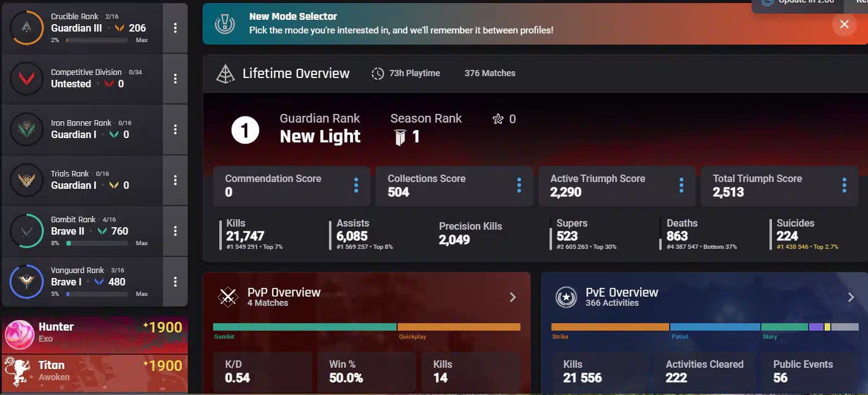Select the gray segment of PvE bar
The image size is (868, 395).
845,327
